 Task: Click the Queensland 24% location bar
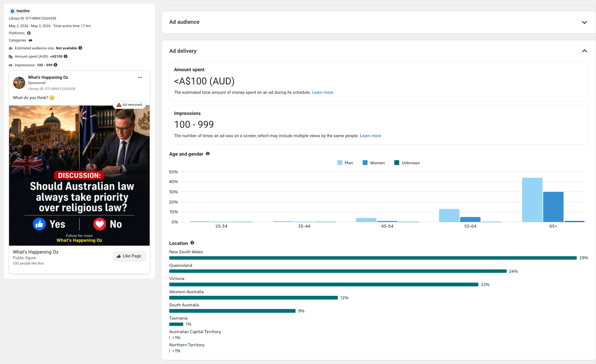tap(338, 271)
